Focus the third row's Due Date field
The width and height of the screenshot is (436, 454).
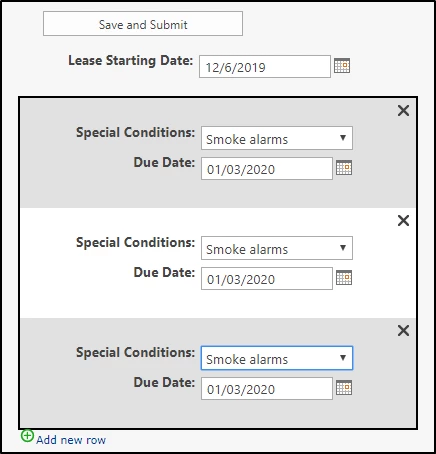(x=267, y=389)
